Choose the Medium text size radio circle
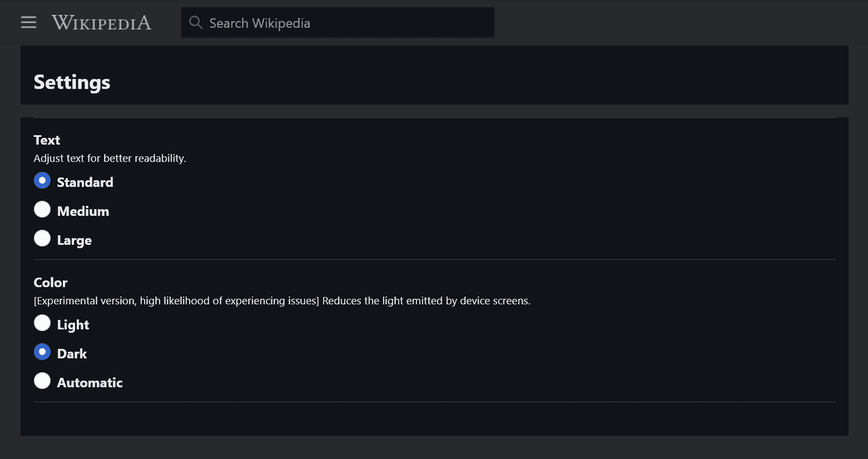The width and height of the screenshot is (868, 459). (x=43, y=210)
